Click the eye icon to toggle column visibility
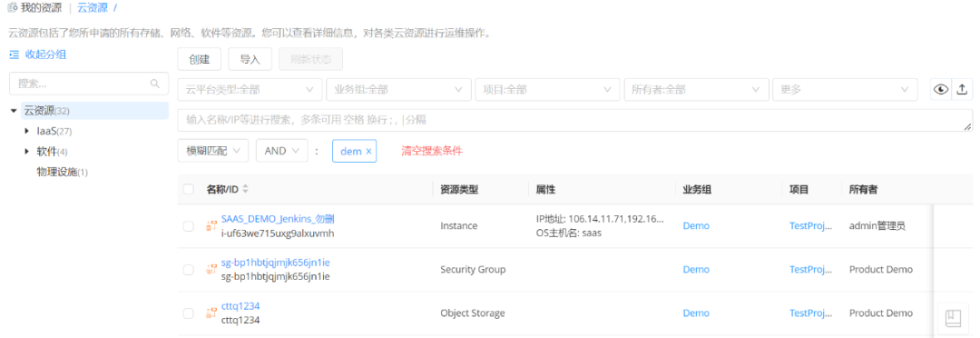This screenshot has height=338, width=980. point(941,90)
